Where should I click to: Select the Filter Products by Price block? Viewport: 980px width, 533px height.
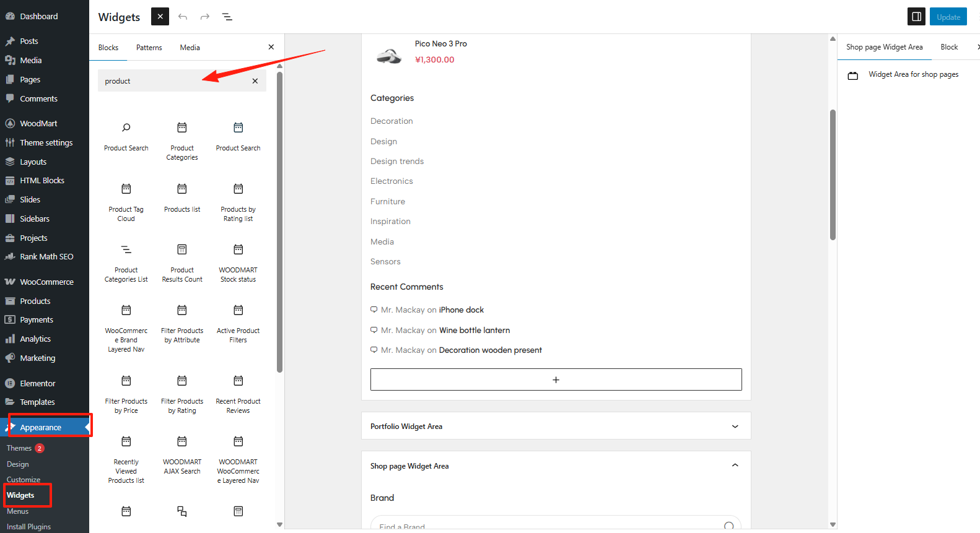(x=126, y=394)
